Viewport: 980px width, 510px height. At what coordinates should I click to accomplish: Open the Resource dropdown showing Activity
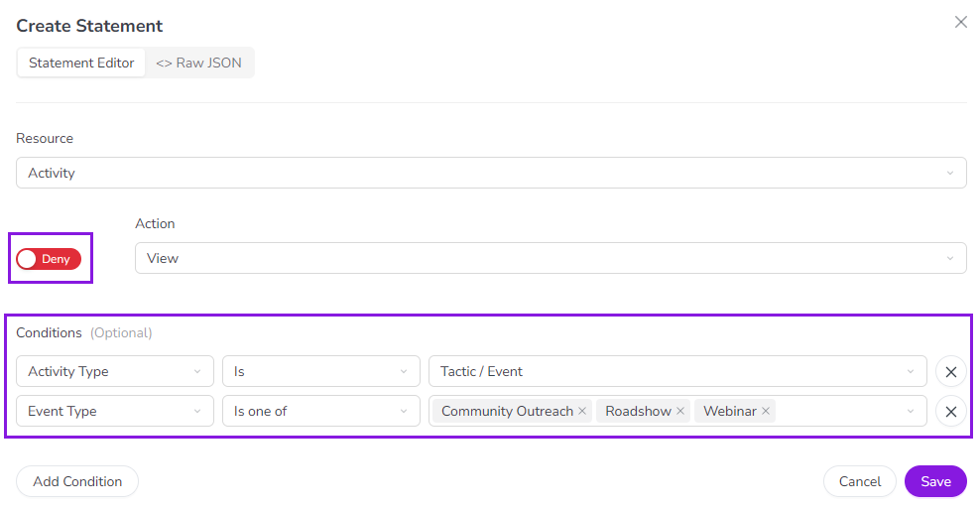tap(491, 173)
